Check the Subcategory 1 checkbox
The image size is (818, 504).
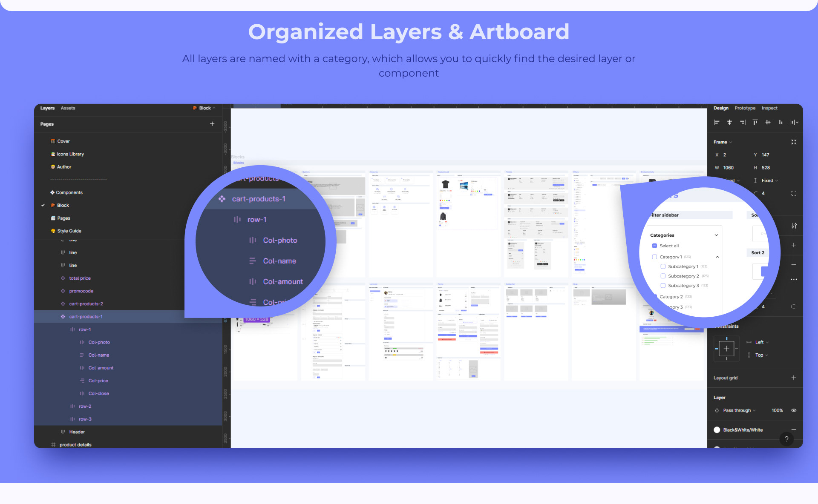(663, 266)
